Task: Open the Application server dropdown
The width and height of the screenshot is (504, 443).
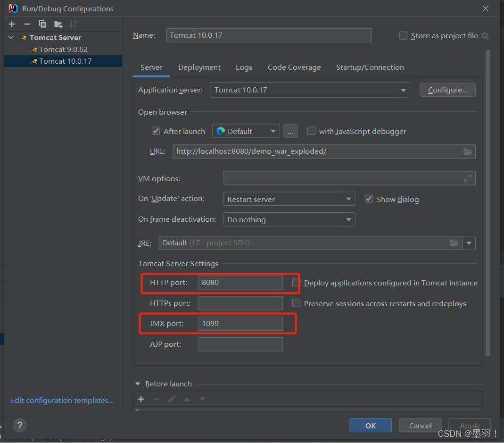Action: point(310,90)
